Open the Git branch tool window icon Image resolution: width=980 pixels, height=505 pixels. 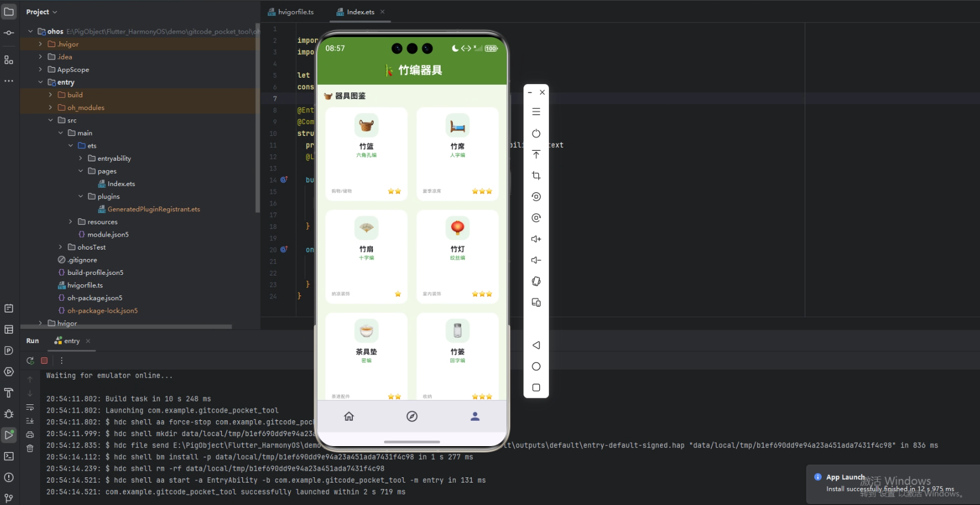click(x=9, y=499)
